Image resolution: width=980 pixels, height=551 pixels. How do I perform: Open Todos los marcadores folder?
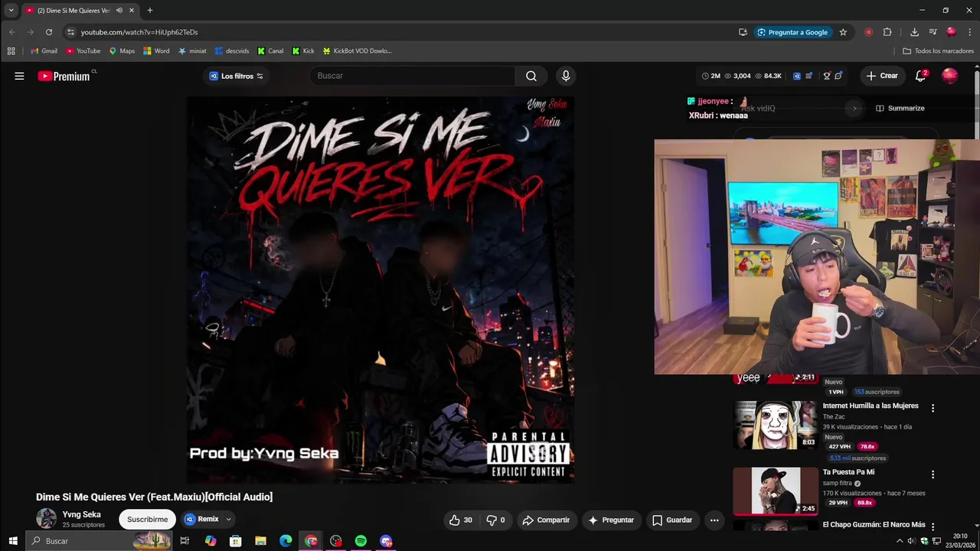938,51
